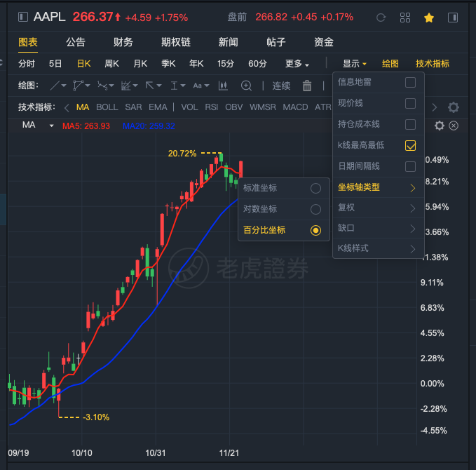Click the candlestick bar pattern icon
Screen dimensions: 476x470
pos(223,86)
